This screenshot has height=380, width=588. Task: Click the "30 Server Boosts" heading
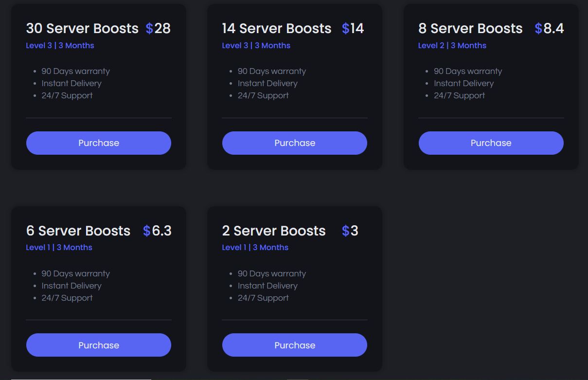coord(82,29)
